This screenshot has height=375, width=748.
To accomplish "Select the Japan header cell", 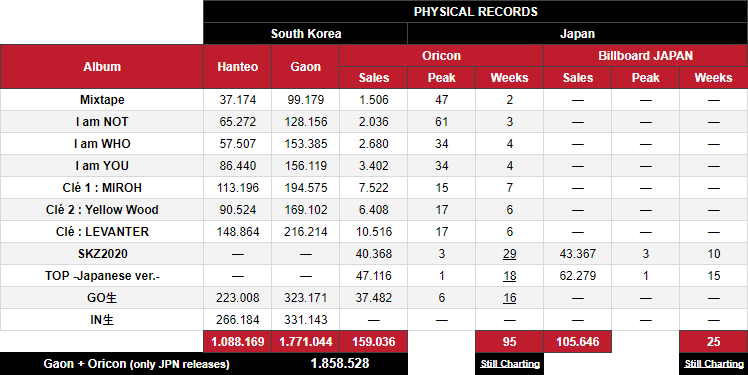I will (x=577, y=34).
